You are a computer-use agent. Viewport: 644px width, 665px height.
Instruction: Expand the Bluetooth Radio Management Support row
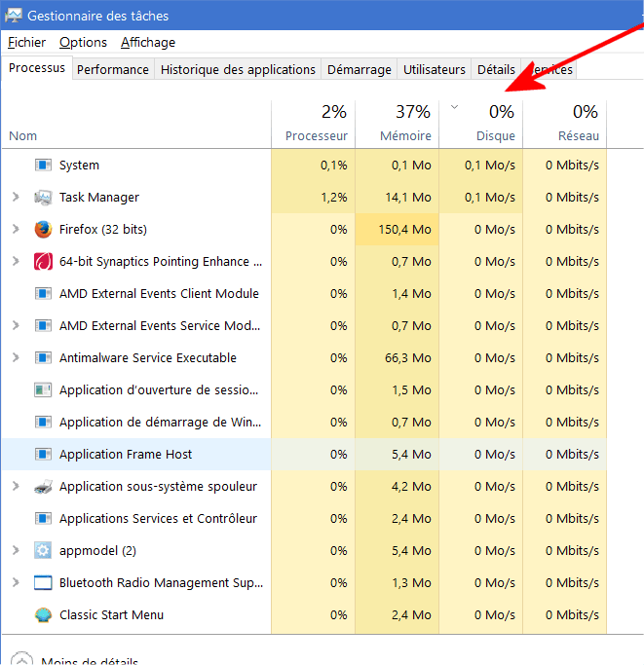tap(16, 582)
